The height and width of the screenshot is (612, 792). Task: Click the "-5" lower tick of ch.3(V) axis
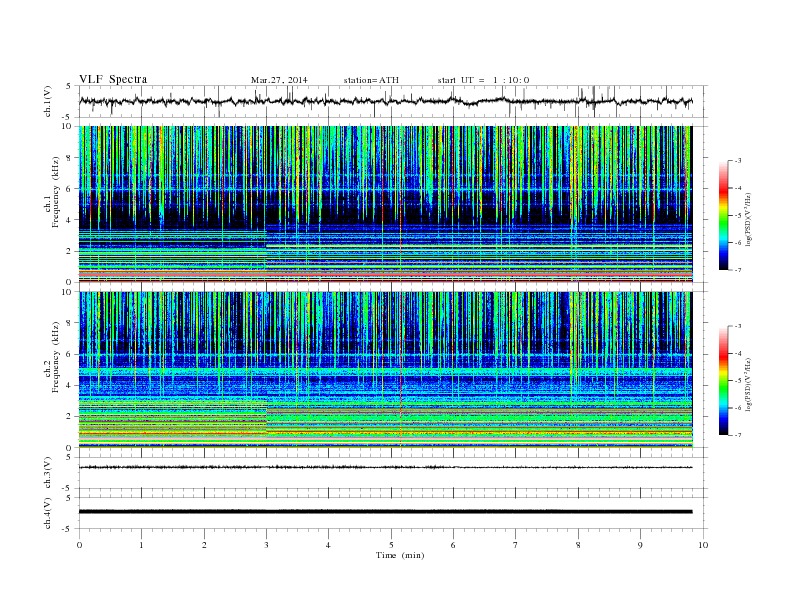[x=68, y=489]
